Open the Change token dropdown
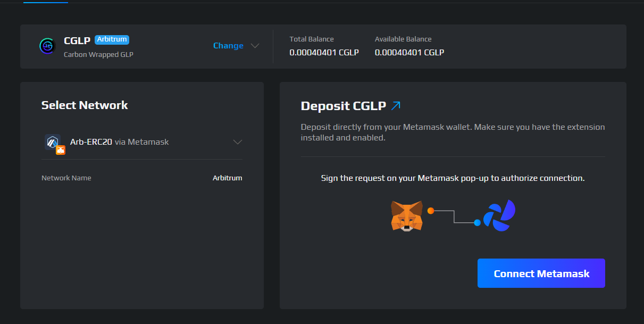 point(236,46)
